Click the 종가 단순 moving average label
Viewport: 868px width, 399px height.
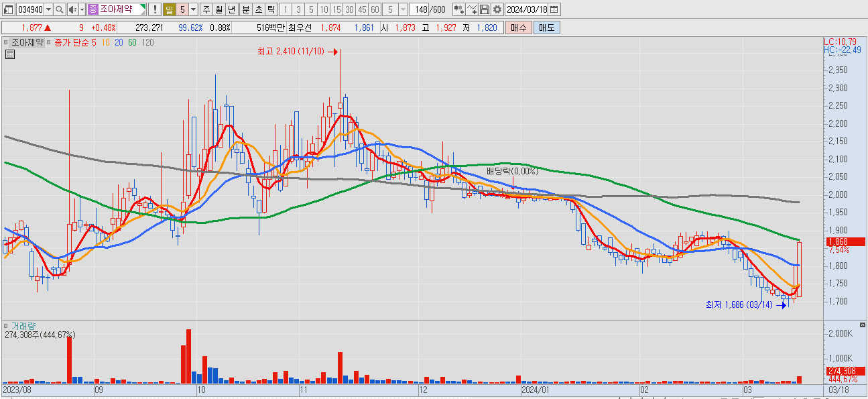coord(72,42)
